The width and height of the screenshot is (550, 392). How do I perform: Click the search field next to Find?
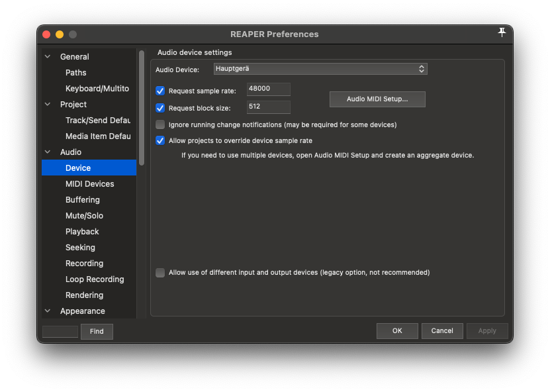(60, 332)
